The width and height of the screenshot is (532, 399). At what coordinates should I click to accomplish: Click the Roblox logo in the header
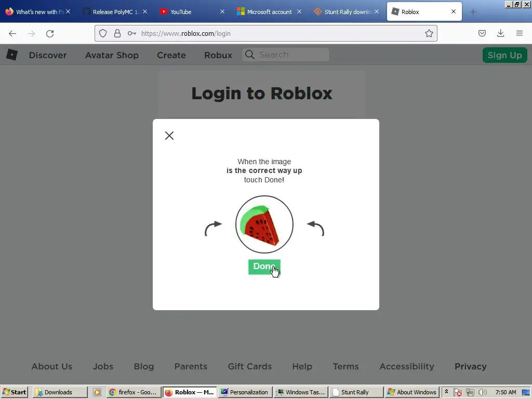12,55
